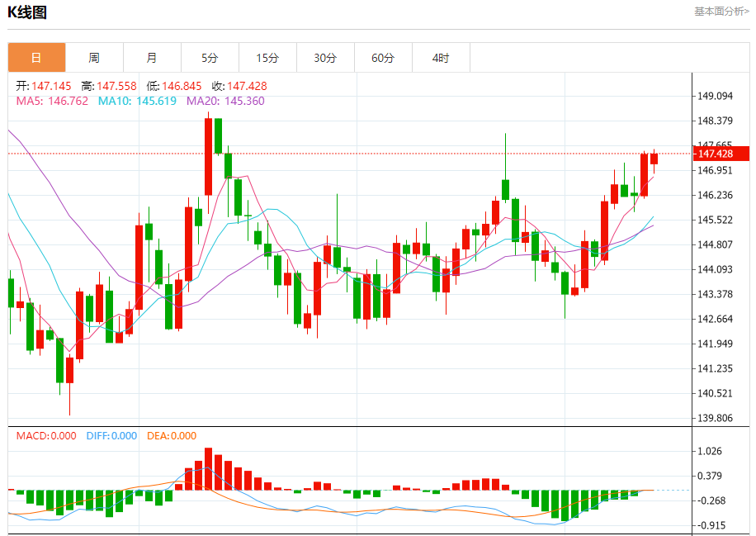Image resolution: width=756 pixels, height=536 pixels.
Task: Click the tallest red MACD histogram bar
Action: 208,469
